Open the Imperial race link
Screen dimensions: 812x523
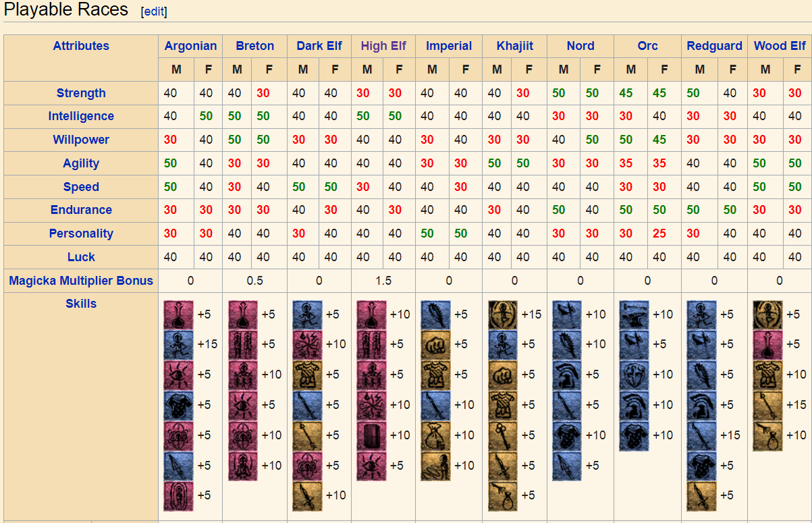tap(449, 46)
